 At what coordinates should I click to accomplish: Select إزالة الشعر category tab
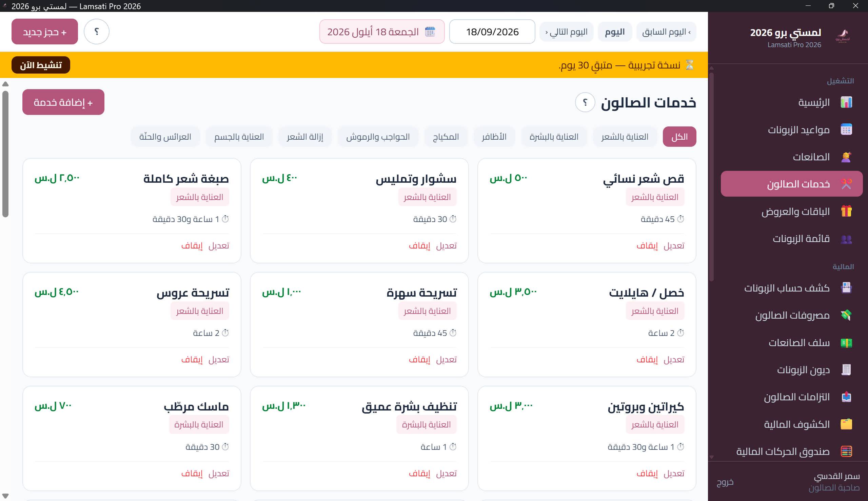305,137
